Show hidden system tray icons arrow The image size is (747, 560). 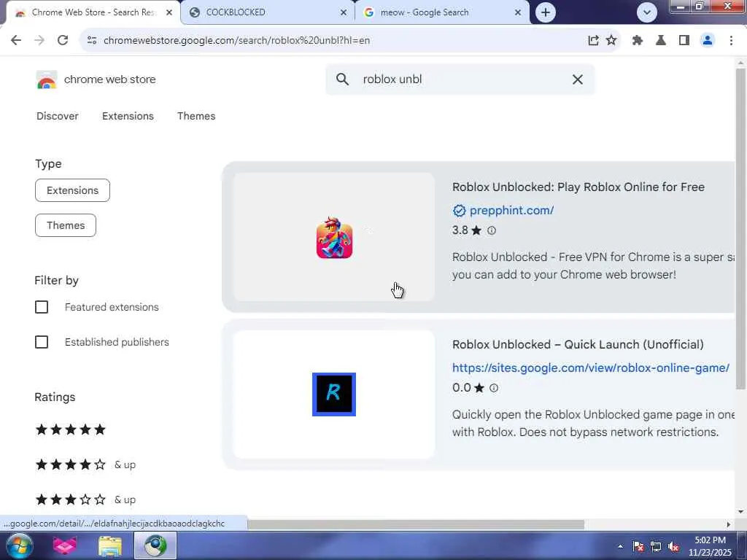point(620,546)
